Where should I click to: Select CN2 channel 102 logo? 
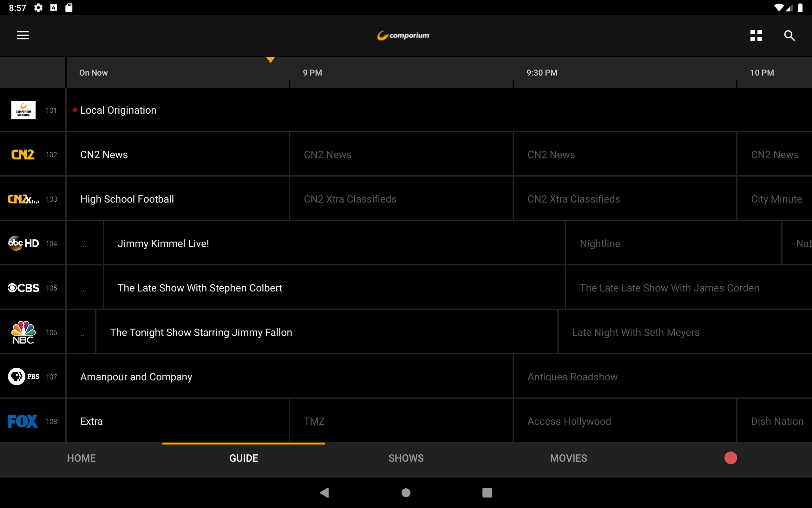[x=23, y=155]
